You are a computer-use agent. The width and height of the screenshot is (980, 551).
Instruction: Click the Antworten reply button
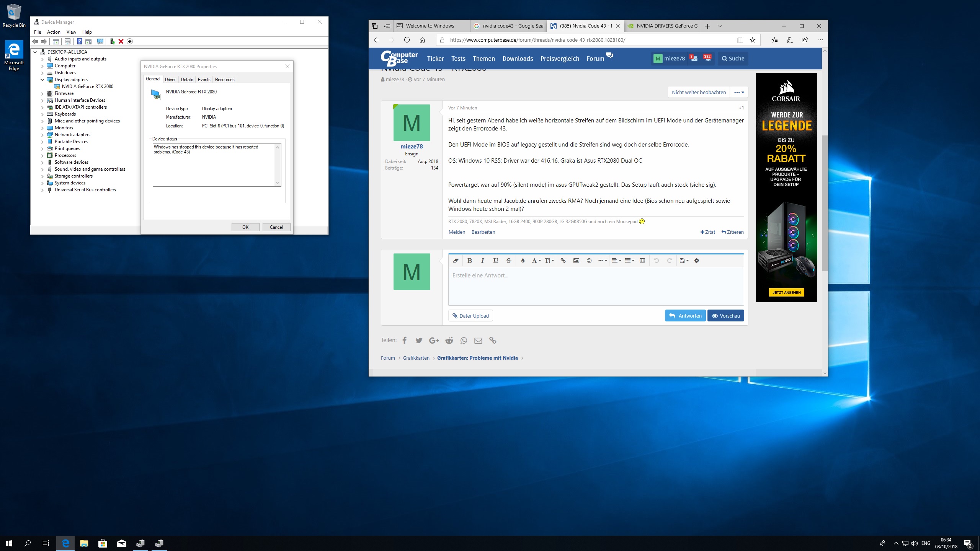(685, 316)
